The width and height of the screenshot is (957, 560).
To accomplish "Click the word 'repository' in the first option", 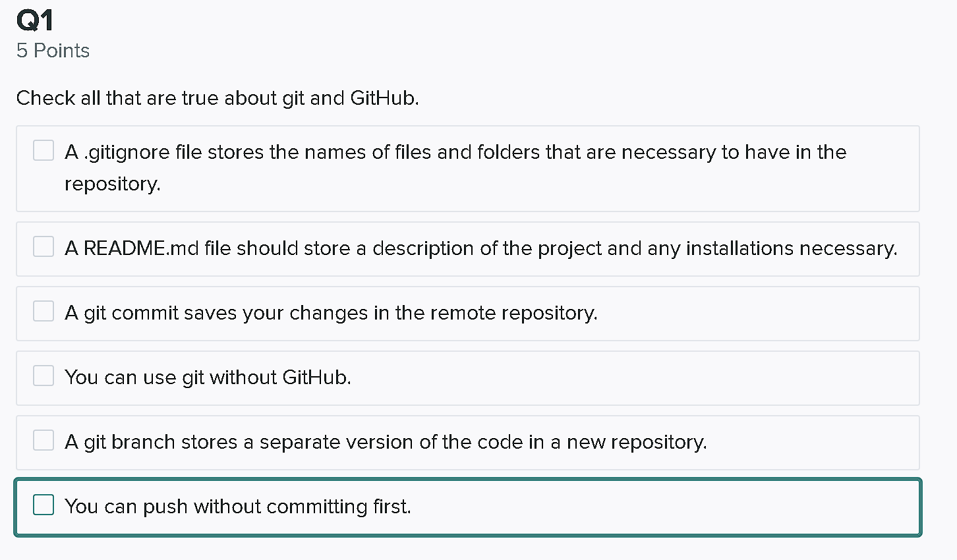I will [x=113, y=183].
